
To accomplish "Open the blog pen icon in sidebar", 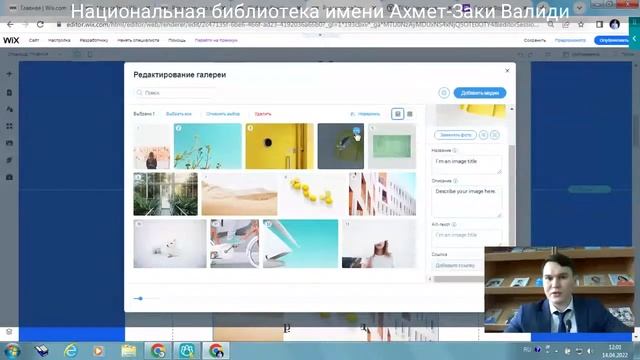I will click(x=9, y=160).
